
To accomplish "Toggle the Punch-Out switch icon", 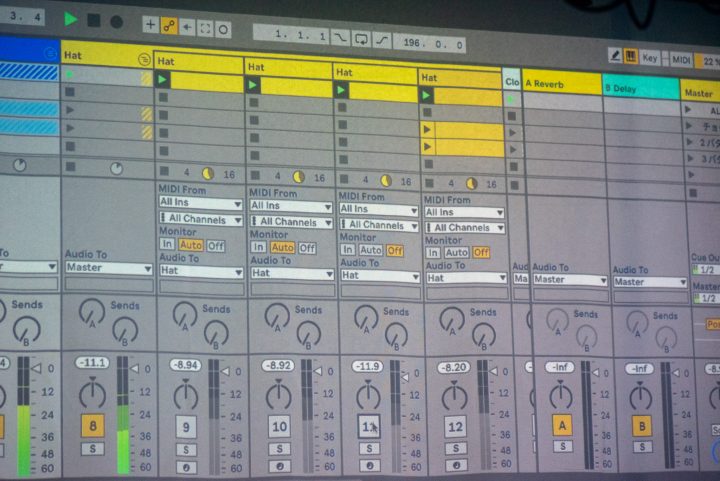I will 382,41.
